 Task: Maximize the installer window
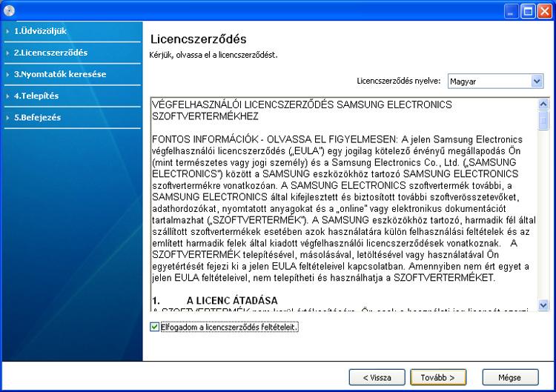(x=528, y=11)
